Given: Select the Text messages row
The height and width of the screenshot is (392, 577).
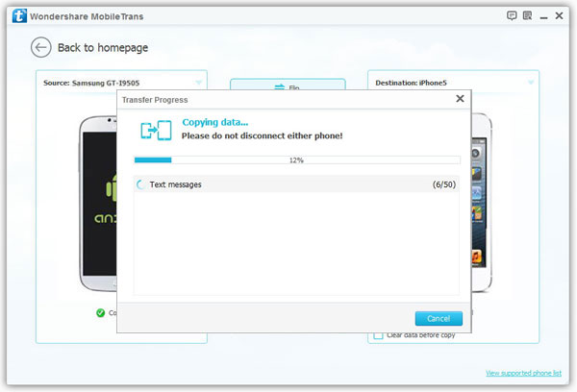Looking at the screenshot, I should click(296, 184).
